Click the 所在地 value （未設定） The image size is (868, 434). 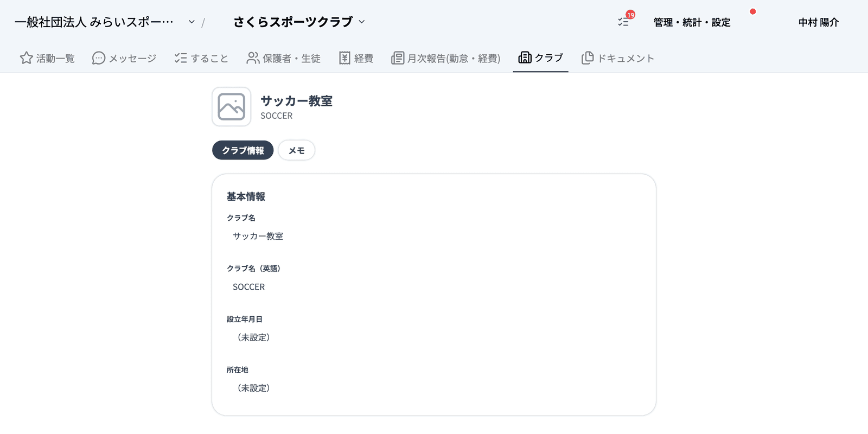pos(254,388)
